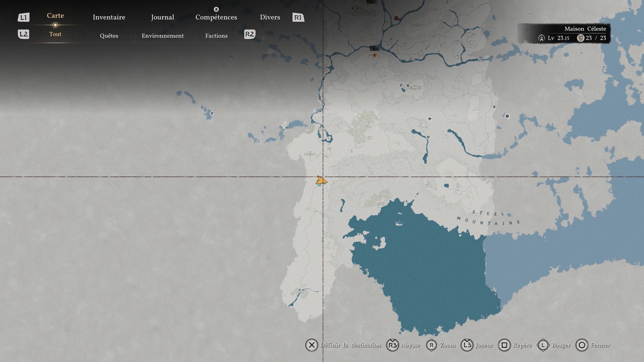Click the Lv 23.15 level value
The width and height of the screenshot is (644, 362).
558,38
